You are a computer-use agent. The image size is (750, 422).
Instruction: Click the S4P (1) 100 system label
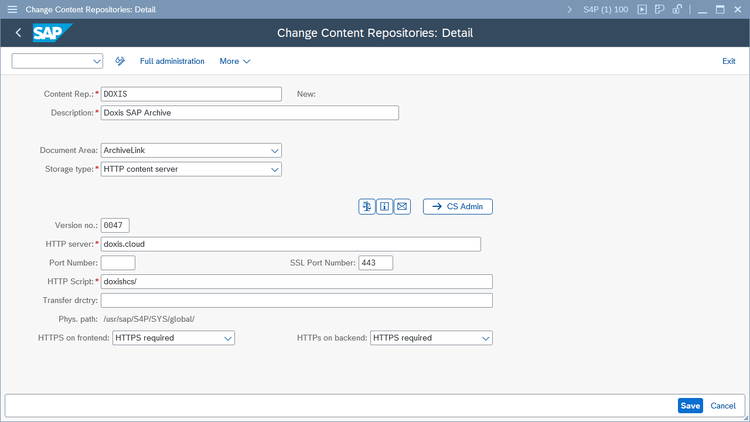pyautogui.click(x=606, y=10)
